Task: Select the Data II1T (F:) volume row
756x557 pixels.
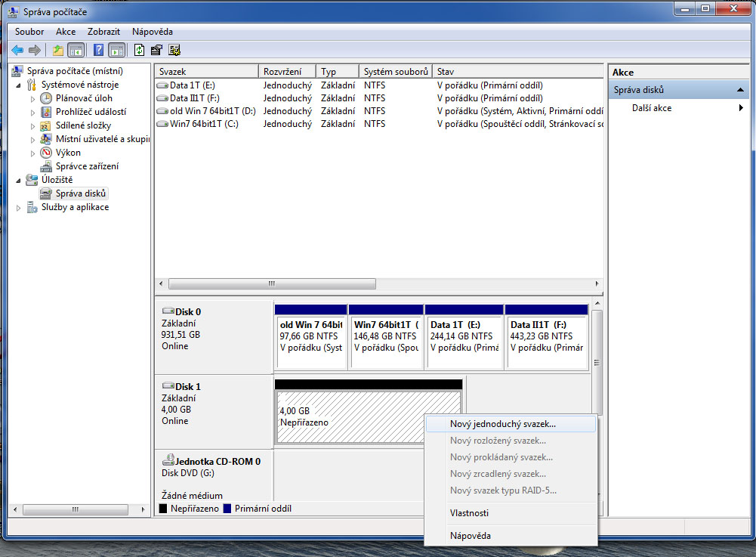Action: [379, 98]
